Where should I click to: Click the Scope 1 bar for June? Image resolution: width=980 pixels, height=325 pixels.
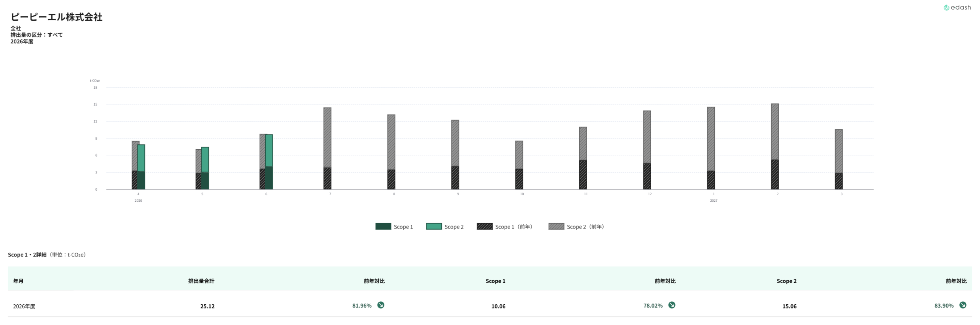(x=269, y=178)
